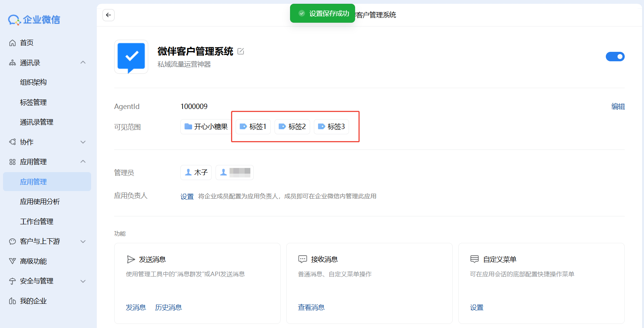Image resolution: width=644 pixels, height=328 pixels.
Task: Click the blue checkmark app logo
Action: tap(131, 57)
